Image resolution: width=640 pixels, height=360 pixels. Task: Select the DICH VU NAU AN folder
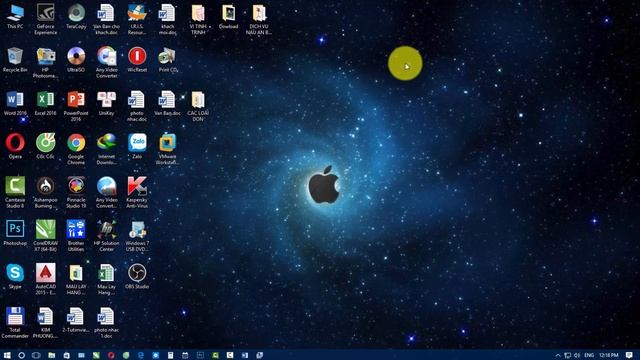point(259,19)
